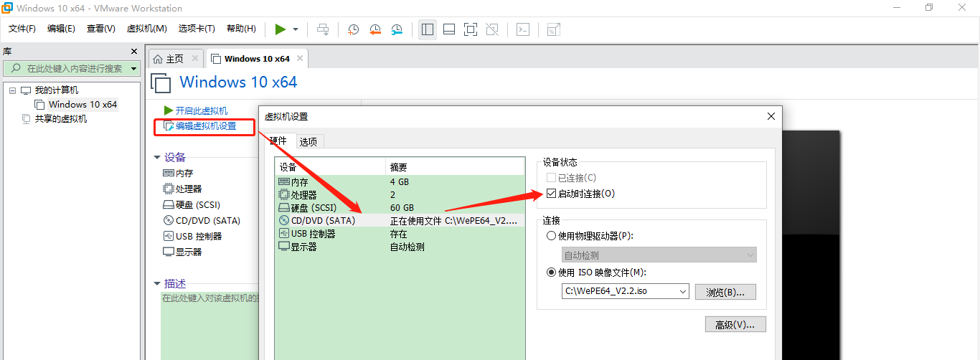Select 硬盘 (SCSI) row in settings list

(x=400, y=208)
